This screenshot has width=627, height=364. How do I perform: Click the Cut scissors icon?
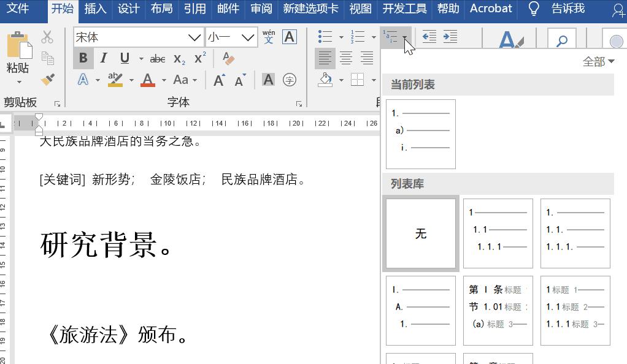pyautogui.click(x=48, y=37)
